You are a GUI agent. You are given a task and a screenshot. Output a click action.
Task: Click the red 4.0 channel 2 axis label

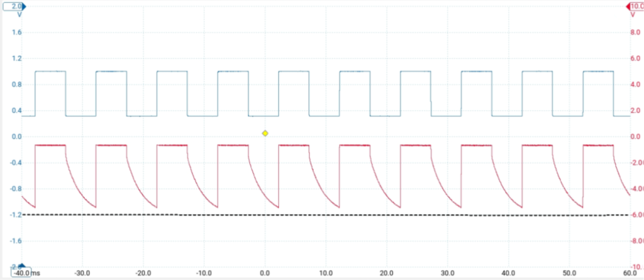[635, 85]
